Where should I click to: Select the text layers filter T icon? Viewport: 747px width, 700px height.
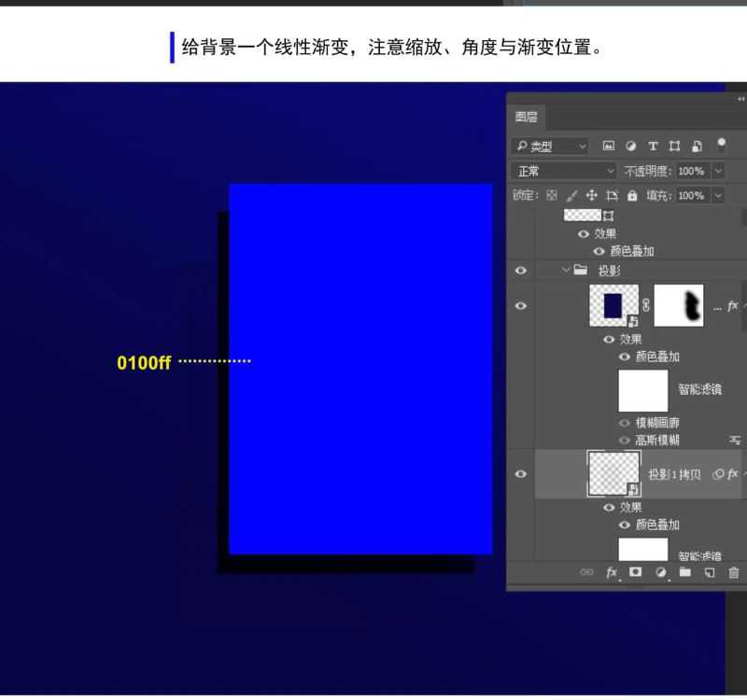click(x=654, y=147)
